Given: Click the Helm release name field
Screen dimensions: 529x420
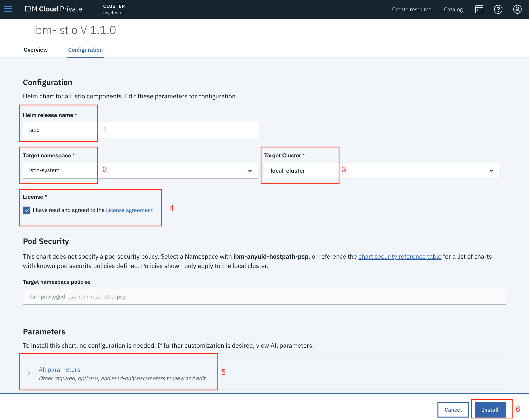Looking at the screenshot, I should [141, 130].
